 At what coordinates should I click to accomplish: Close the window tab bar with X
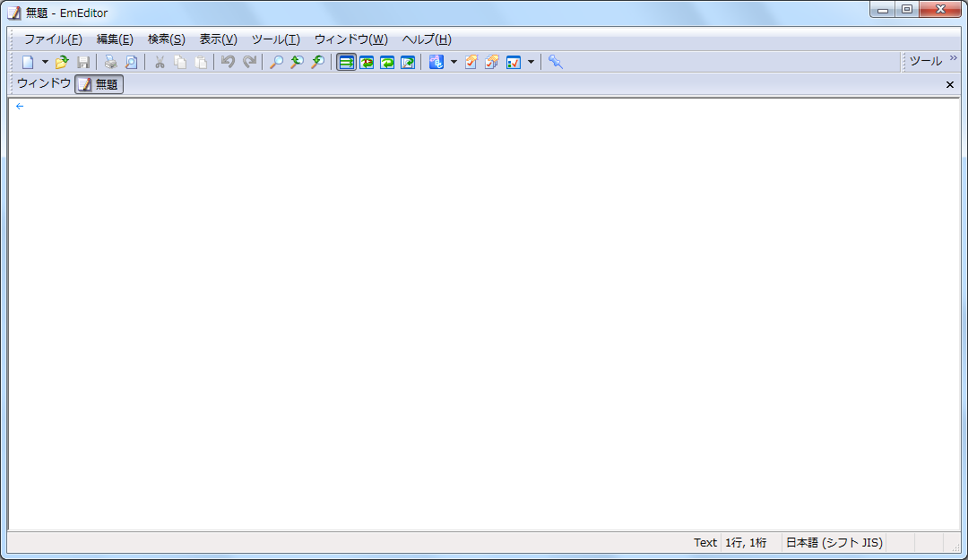click(x=950, y=84)
